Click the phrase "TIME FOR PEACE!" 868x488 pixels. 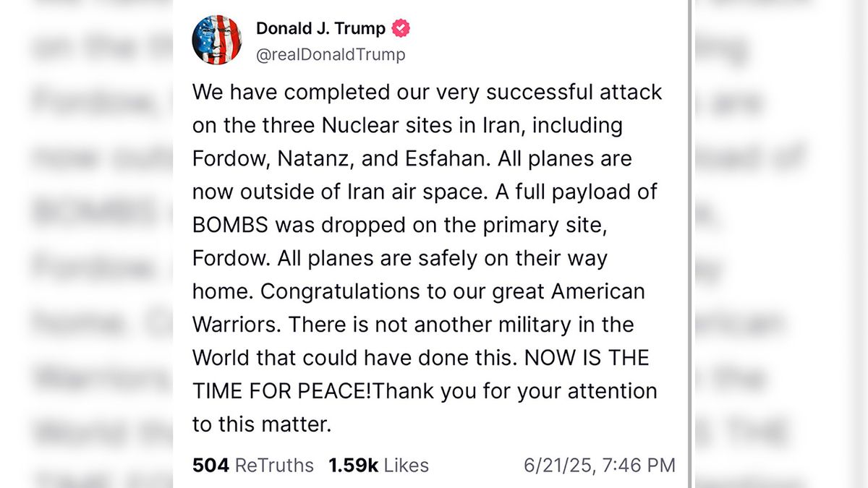(282, 391)
